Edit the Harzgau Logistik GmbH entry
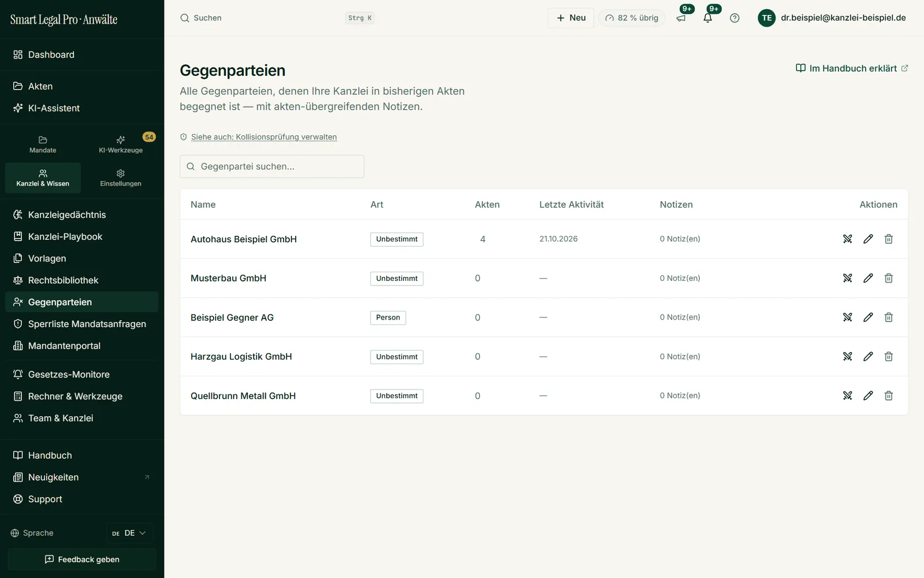 point(868,357)
